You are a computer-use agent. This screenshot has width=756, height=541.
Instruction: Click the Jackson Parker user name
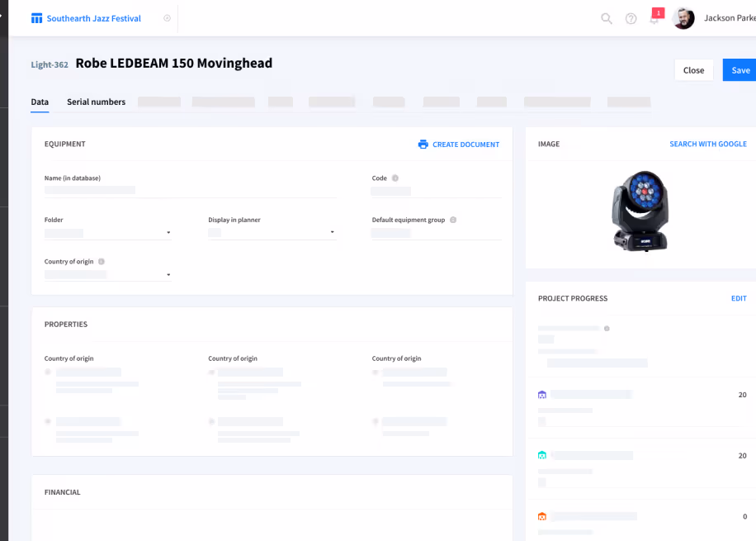(730, 18)
